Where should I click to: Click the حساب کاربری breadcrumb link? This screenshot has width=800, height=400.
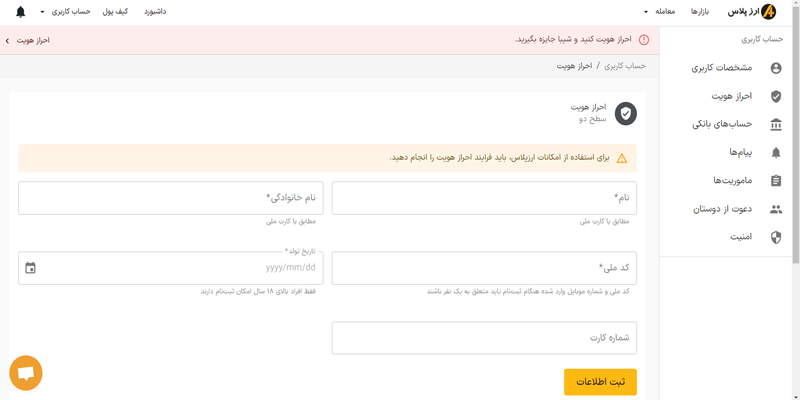click(626, 66)
